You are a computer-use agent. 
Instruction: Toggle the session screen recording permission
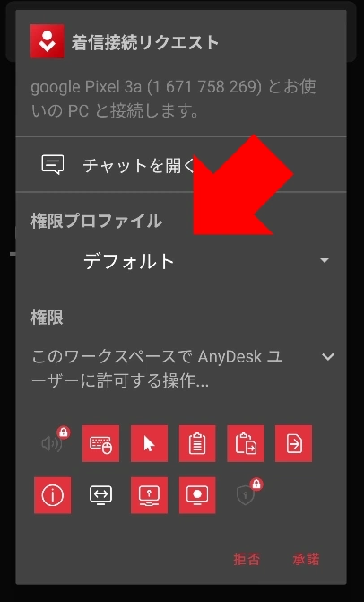coord(197,495)
